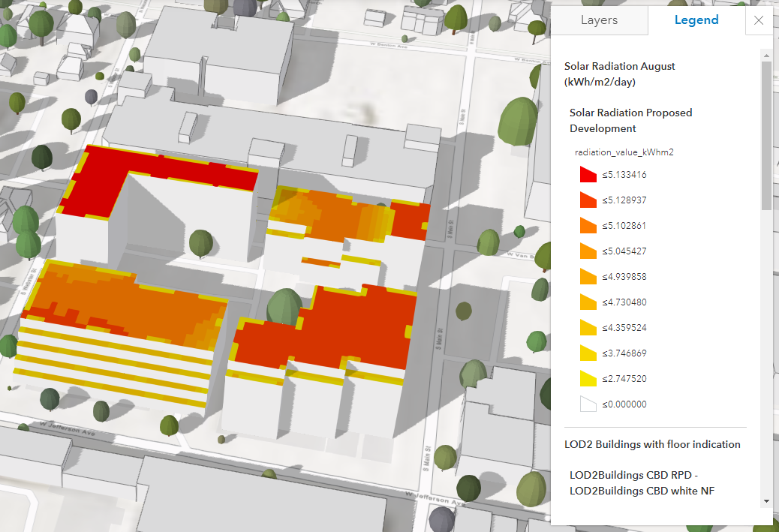Click the orange ≤5.102861 legend symbol
Image resolution: width=779 pixels, height=532 pixels.
[588, 225]
